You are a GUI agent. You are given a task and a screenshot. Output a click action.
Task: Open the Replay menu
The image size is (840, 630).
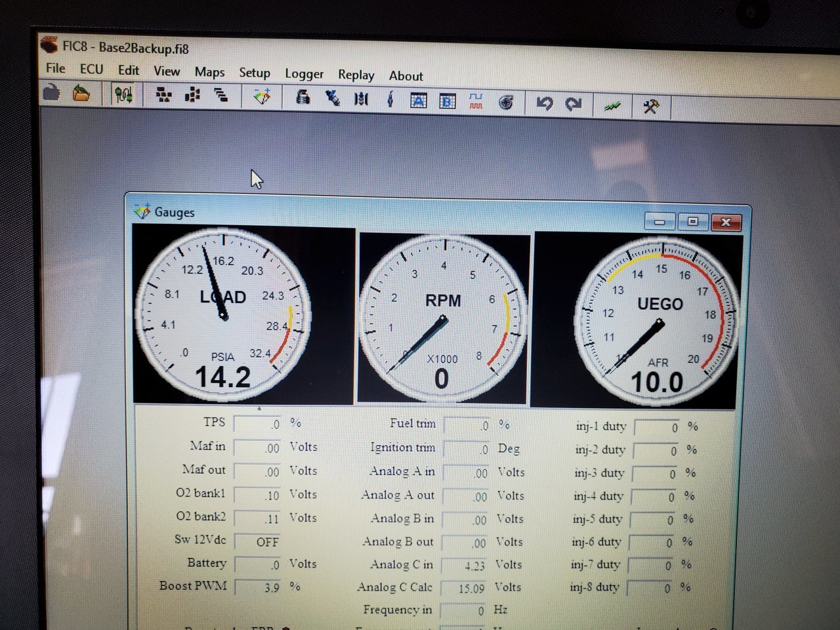pyautogui.click(x=356, y=75)
